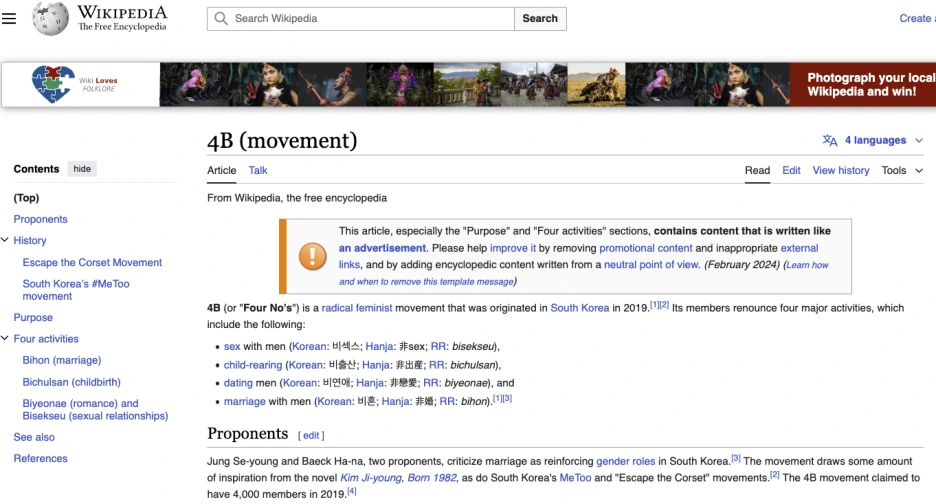This screenshot has width=936, height=504.
Task: Go to See also in contents
Action: coord(34,437)
